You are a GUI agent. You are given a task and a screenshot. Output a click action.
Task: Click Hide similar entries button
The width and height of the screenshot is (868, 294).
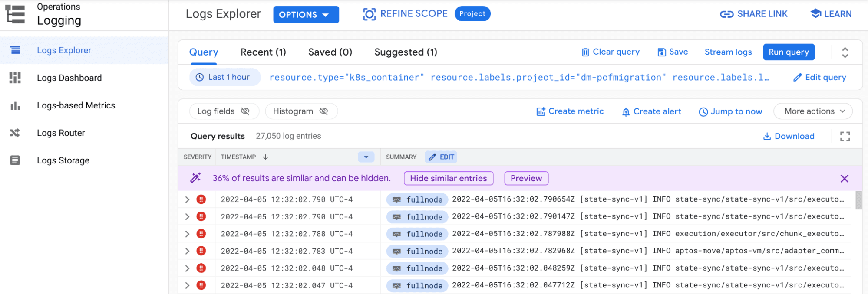[448, 178]
